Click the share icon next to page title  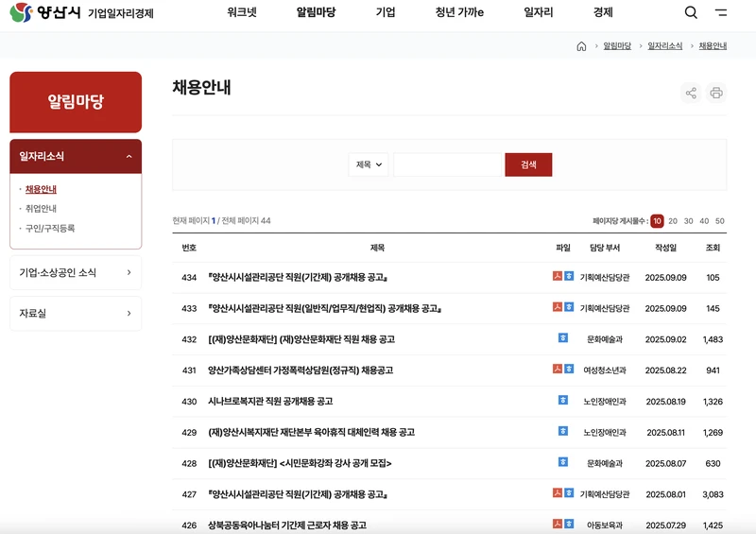click(x=691, y=93)
